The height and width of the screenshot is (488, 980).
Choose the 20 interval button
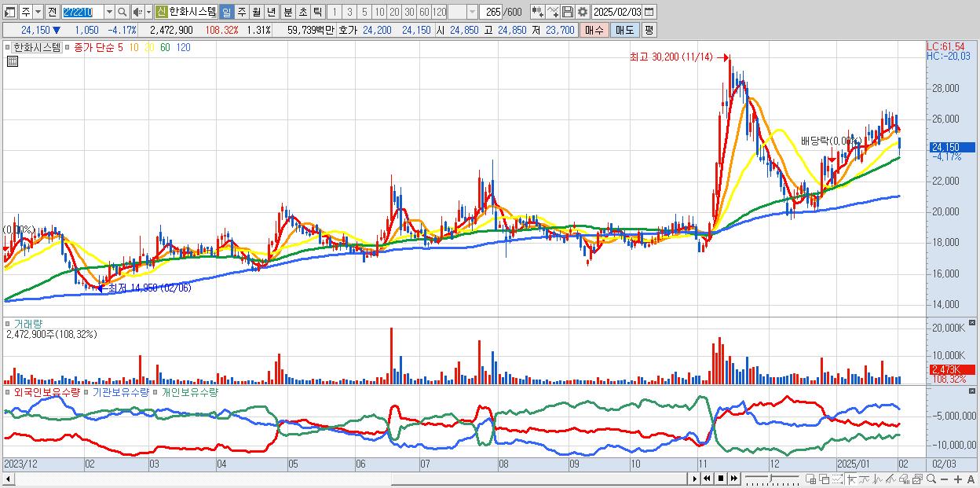tap(394, 12)
